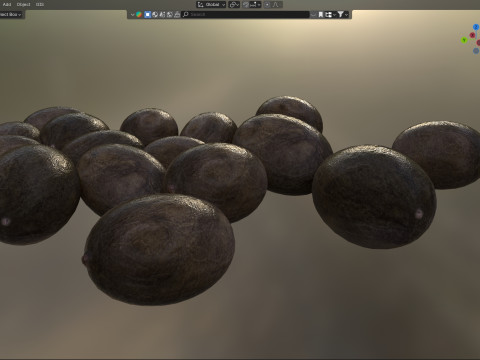Screen dimensions: 480x360
Task: Click the sphere icon beside the blue one
Action: click(155, 15)
